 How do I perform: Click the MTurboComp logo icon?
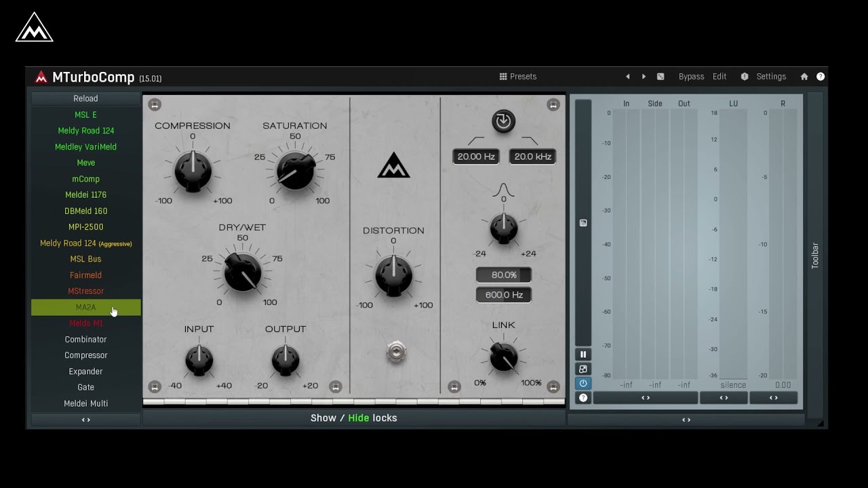41,77
